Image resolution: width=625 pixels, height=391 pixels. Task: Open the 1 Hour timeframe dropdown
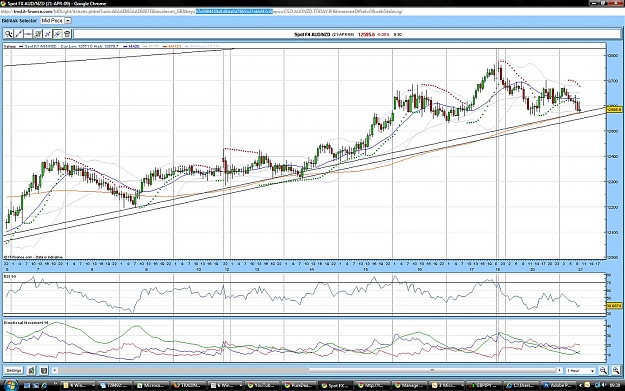click(581, 371)
